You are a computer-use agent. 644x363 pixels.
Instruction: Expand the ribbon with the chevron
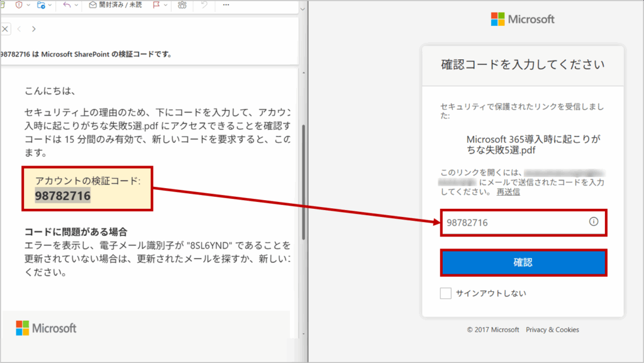click(303, 9)
